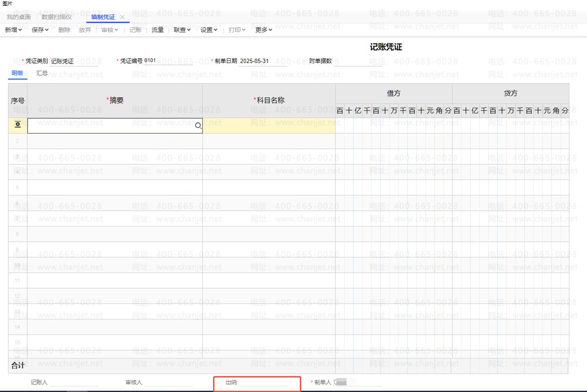This screenshot has height=392, width=587.
Task: Expand the 联查 dropdown
Action: pos(182,30)
